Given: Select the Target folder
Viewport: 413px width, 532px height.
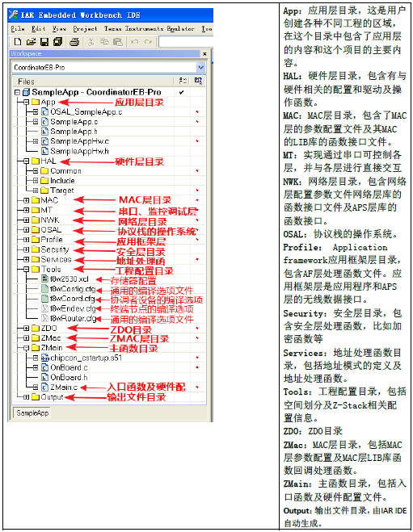Looking at the screenshot, I should coord(61,191).
